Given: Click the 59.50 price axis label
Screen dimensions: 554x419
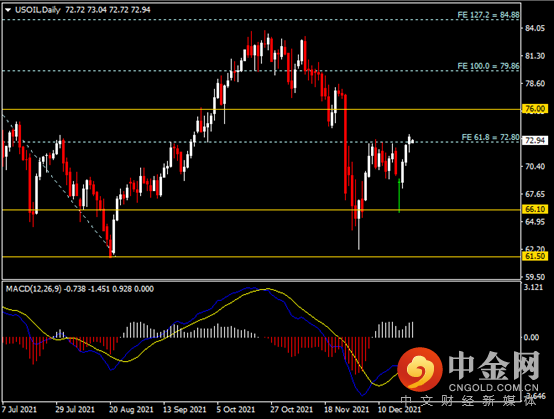Looking at the screenshot, I should point(535,277).
